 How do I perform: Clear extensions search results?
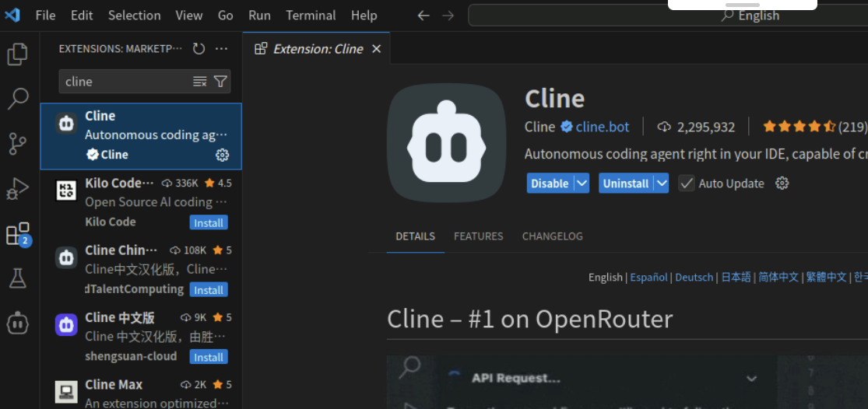point(199,82)
